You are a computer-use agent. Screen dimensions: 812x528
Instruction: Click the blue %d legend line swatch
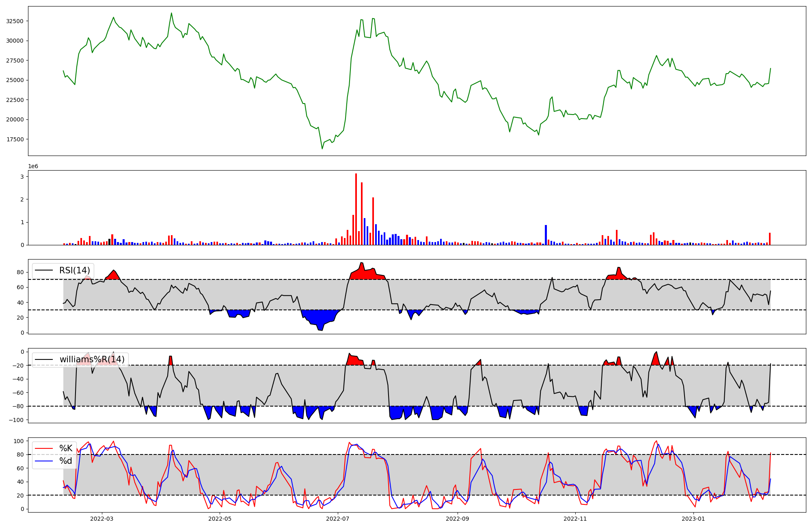pyautogui.click(x=44, y=461)
